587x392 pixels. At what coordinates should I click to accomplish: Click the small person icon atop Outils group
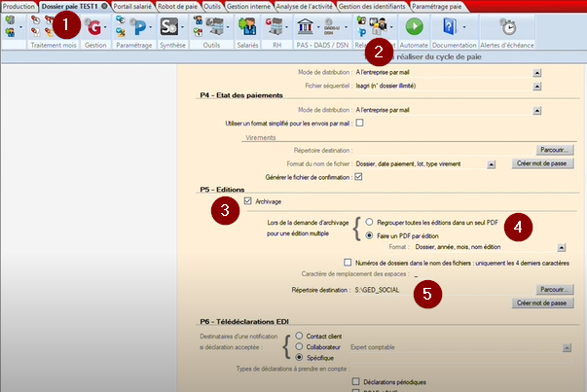coord(198,20)
